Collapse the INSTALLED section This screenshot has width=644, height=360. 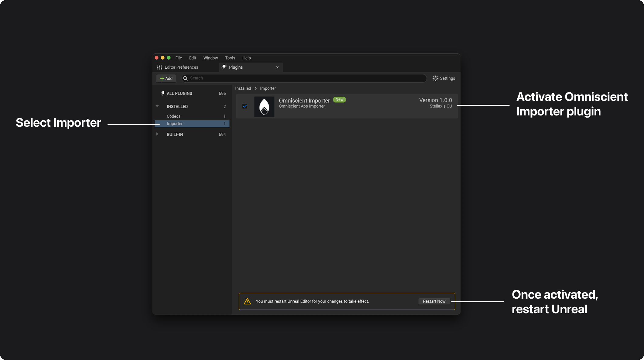(x=157, y=106)
